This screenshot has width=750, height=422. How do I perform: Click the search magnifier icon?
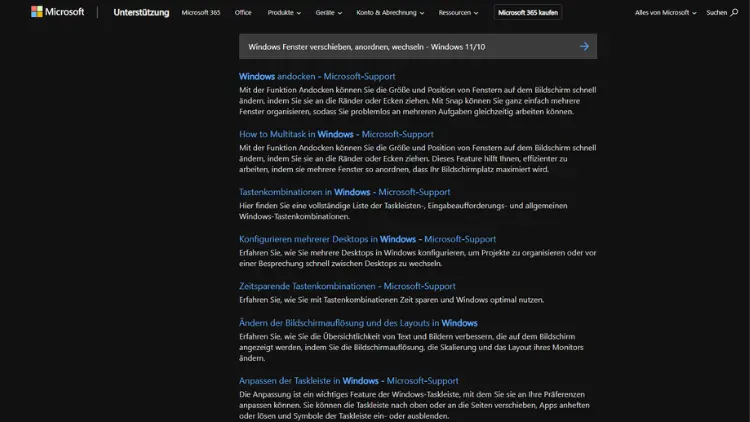(733, 13)
